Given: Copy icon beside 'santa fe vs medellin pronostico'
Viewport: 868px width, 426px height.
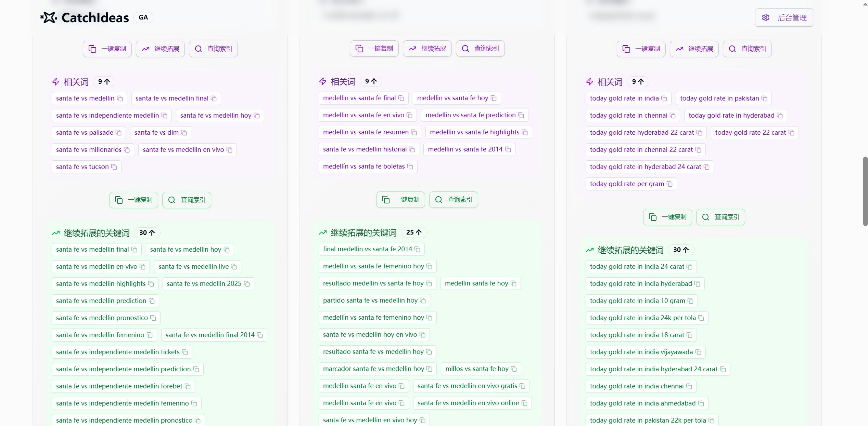Looking at the screenshot, I should 153,318.
